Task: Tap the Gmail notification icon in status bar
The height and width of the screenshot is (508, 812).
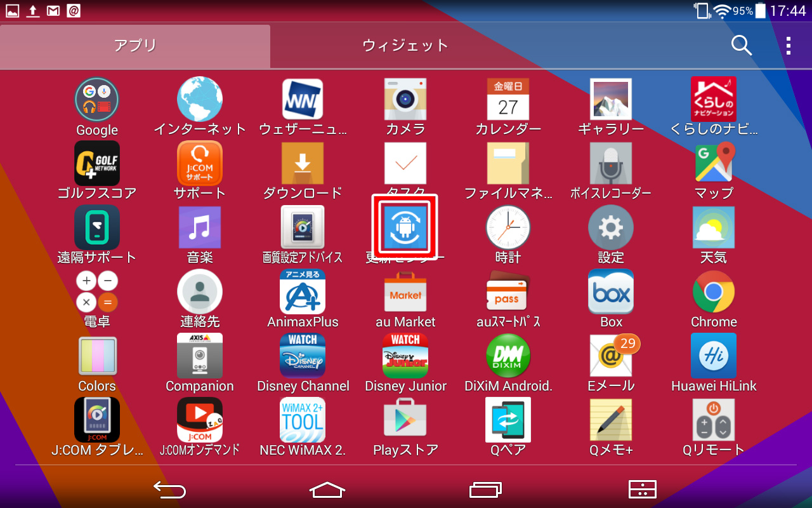Action: coord(53,10)
